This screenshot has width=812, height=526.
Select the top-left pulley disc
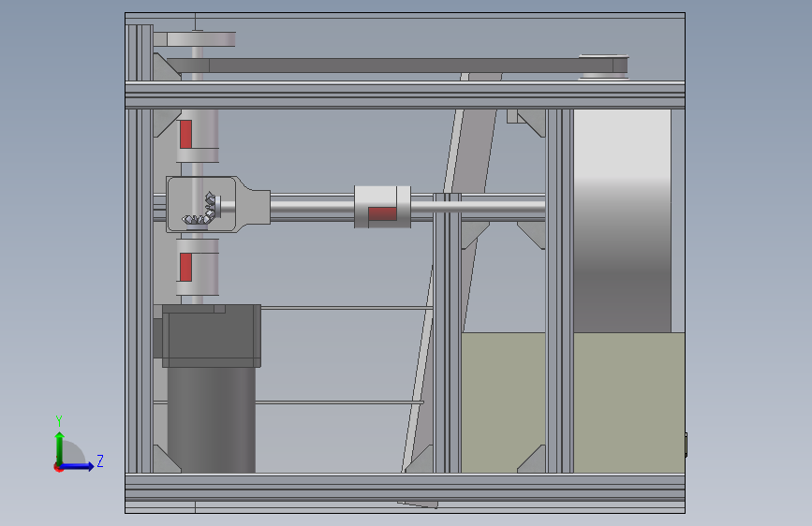click(201, 39)
